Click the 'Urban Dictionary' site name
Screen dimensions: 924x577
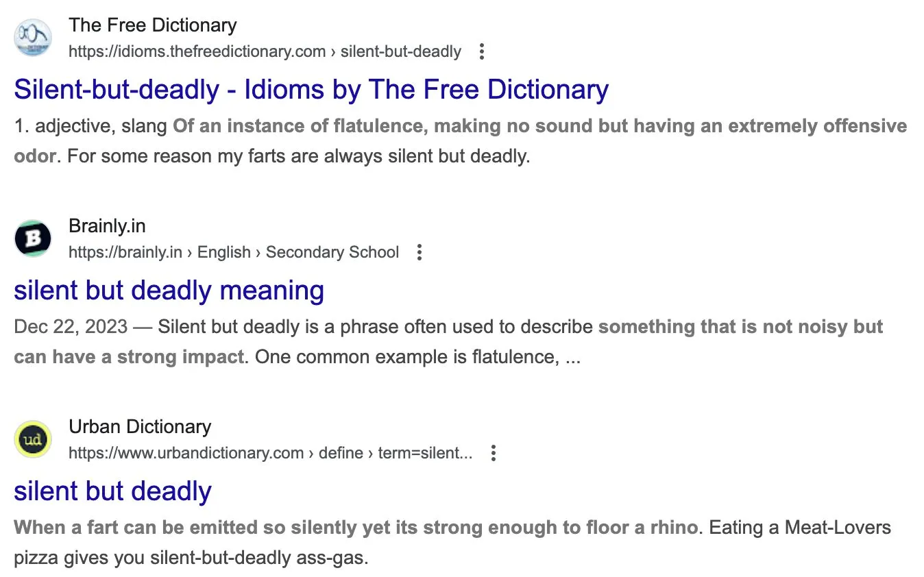click(x=140, y=427)
